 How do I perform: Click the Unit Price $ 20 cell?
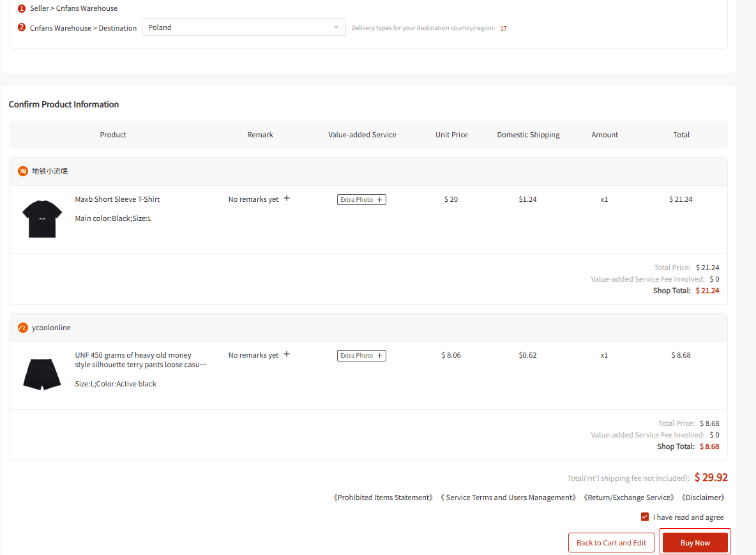coord(451,199)
